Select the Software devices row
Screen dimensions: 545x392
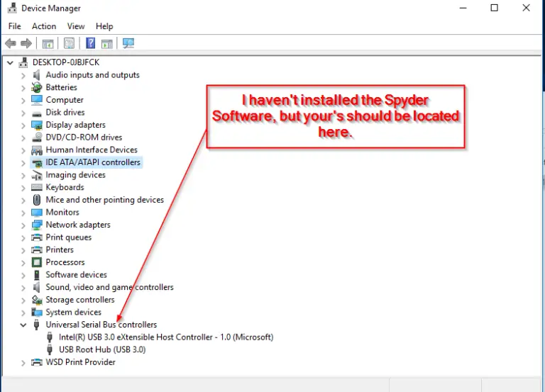pyautogui.click(x=76, y=274)
